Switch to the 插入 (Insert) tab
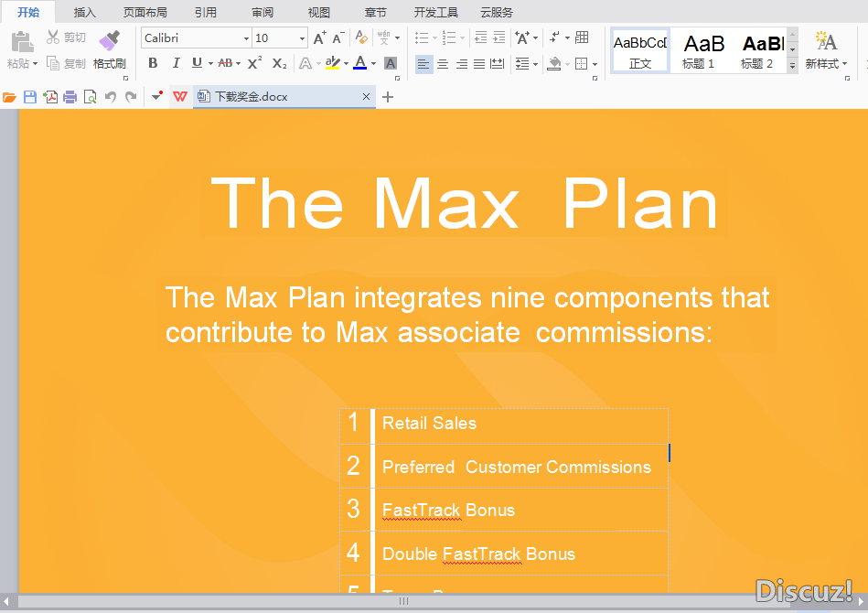868x613 pixels. click(x=85, y=12)
